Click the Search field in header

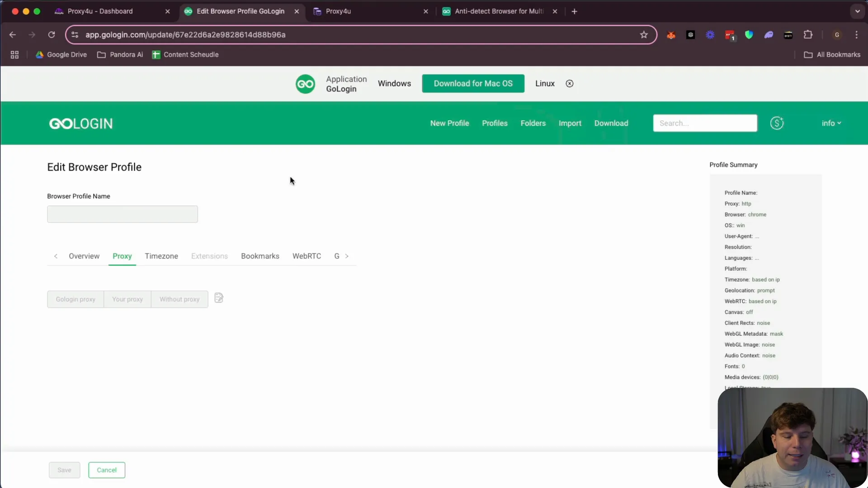pos(705,123)
